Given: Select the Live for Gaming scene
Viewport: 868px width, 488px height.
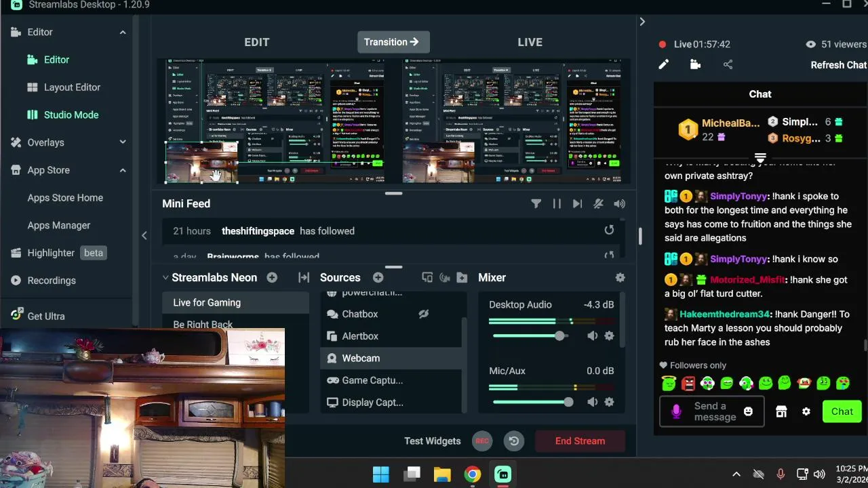Looking at the screenshot, I should coord(235,303).
